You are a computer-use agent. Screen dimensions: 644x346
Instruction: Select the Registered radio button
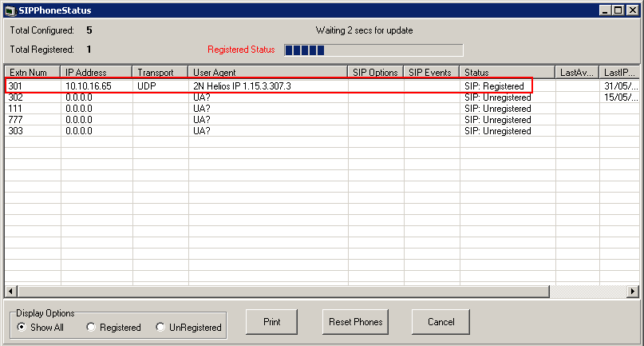coord(91,328)
